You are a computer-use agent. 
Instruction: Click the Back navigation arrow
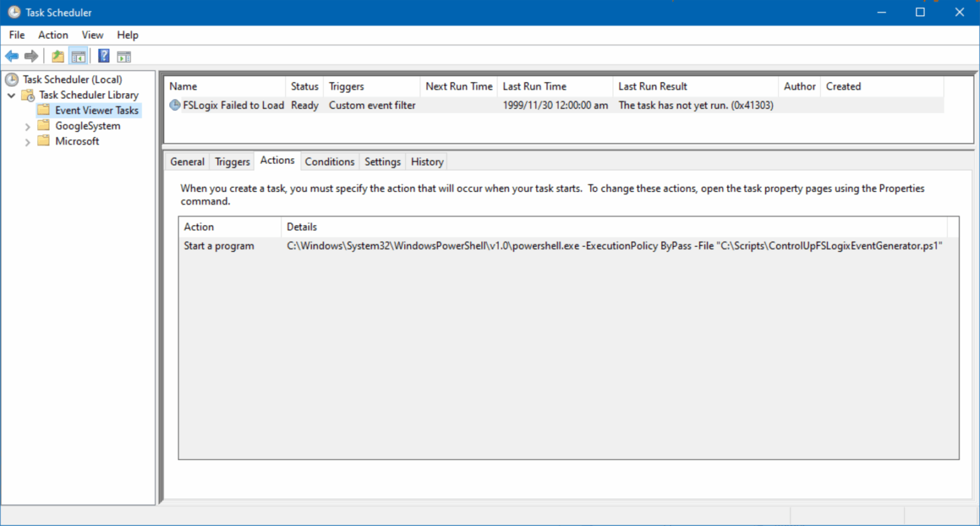point(11,55)
